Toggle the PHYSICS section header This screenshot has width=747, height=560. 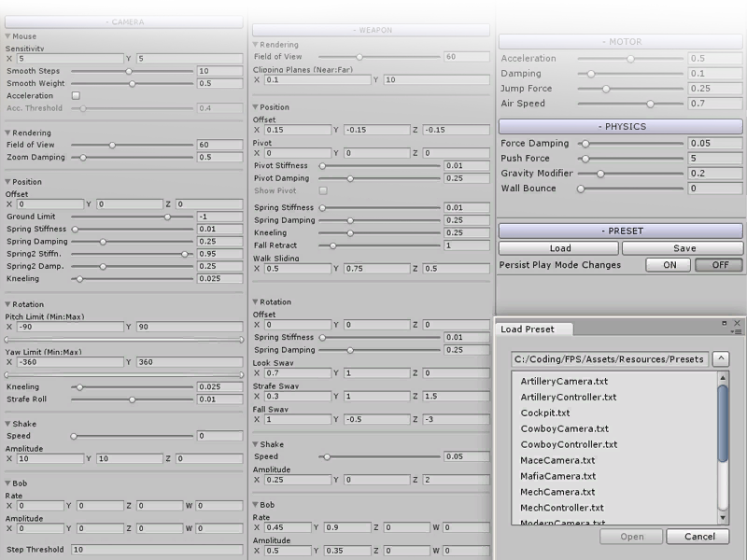pyautogui.click(x=621, y=126)
